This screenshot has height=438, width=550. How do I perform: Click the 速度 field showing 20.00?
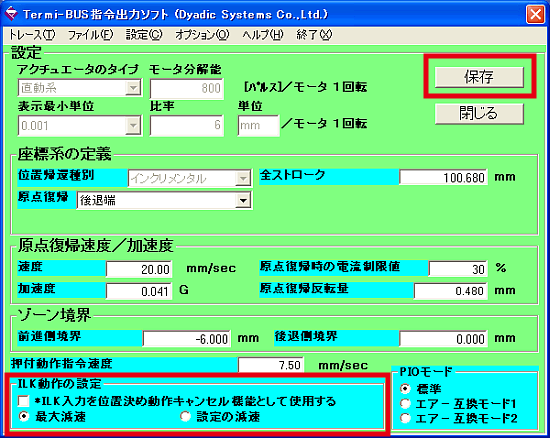139,269
